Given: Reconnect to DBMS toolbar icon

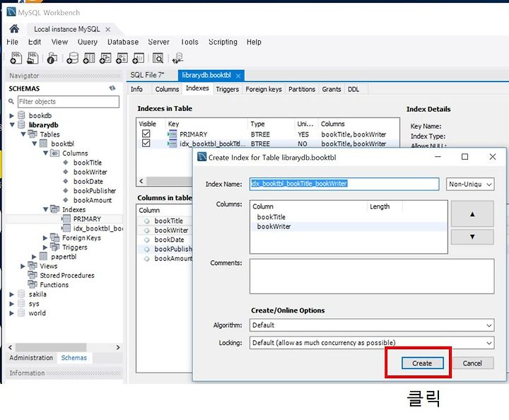Looking at the screenshot, I should pyautogui.click(x=177, y=58).
